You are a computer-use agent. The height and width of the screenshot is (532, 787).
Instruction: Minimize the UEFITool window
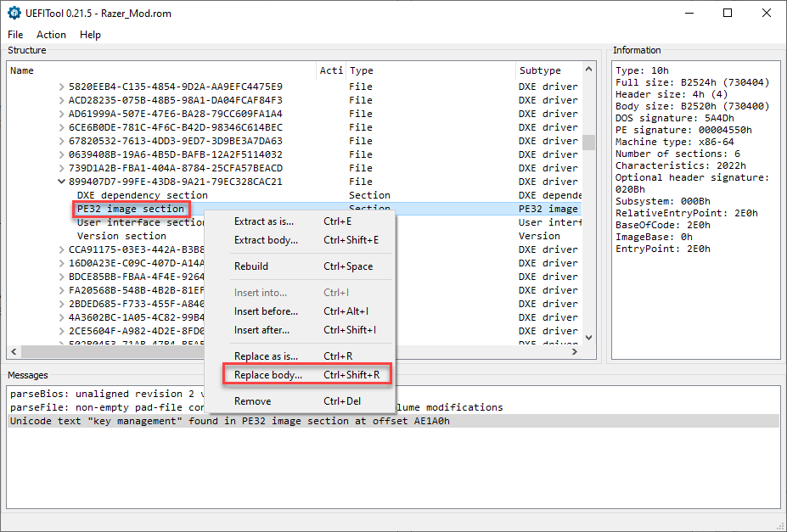(x=689, y=13)
